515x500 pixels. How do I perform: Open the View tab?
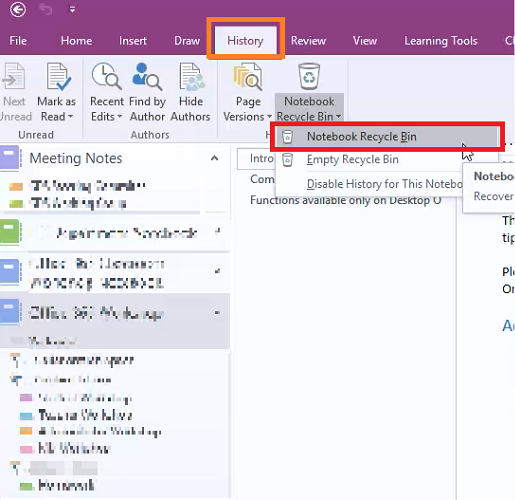[x=365, y=41]
